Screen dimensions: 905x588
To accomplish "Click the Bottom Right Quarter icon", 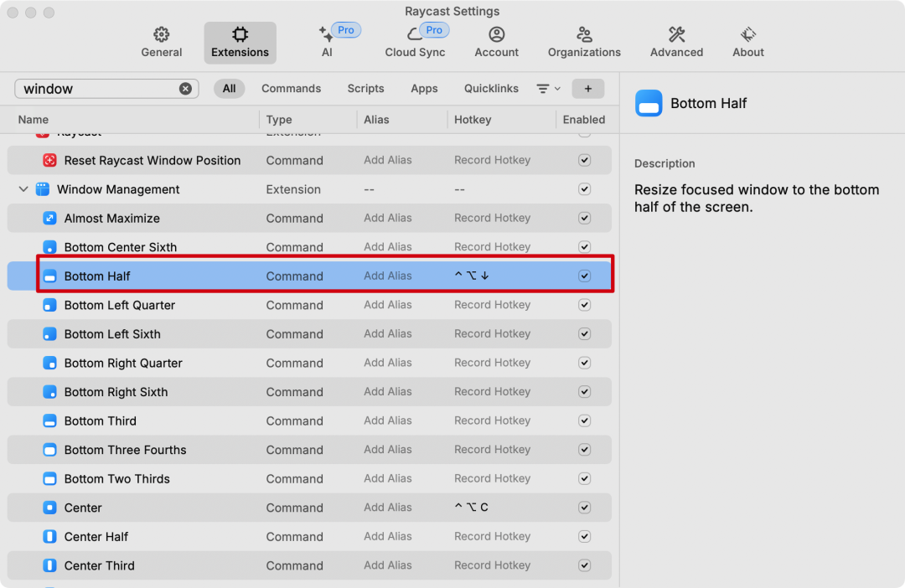I will tap(49, 363).
